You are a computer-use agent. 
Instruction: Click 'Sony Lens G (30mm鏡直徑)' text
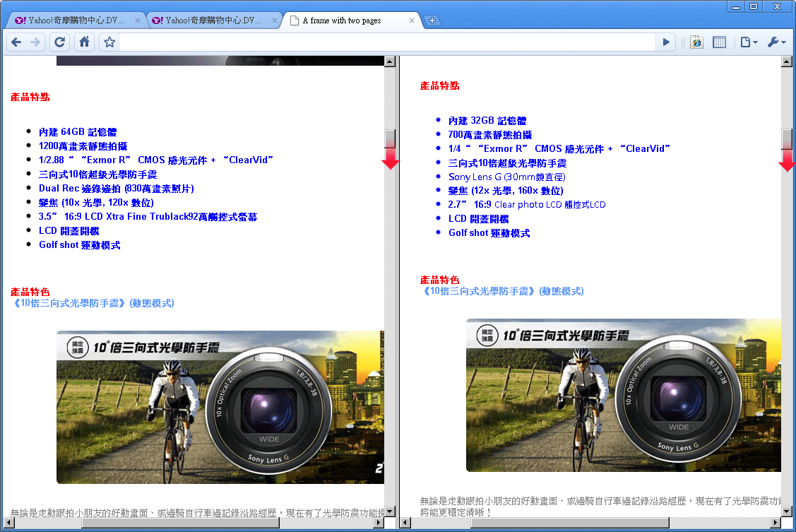506,177
